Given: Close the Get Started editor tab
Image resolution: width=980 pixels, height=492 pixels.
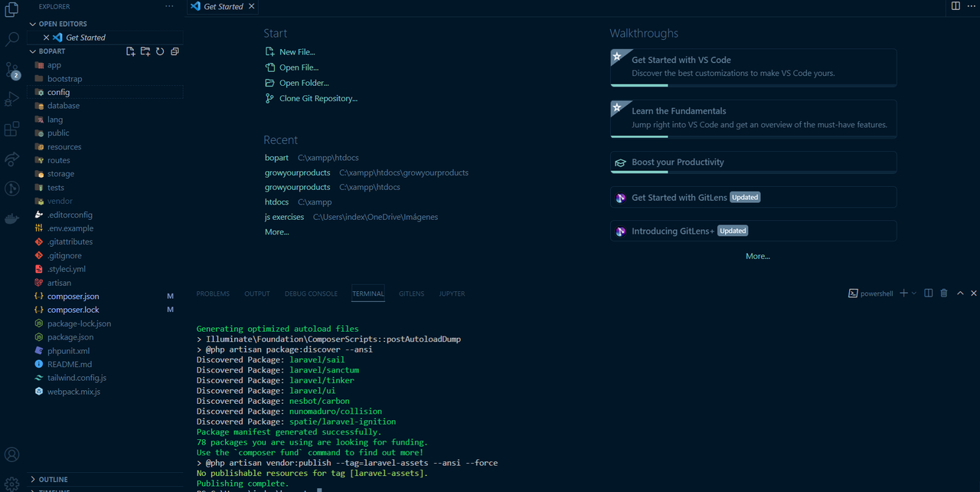Looking at the screenshot, I should [251, 6].
